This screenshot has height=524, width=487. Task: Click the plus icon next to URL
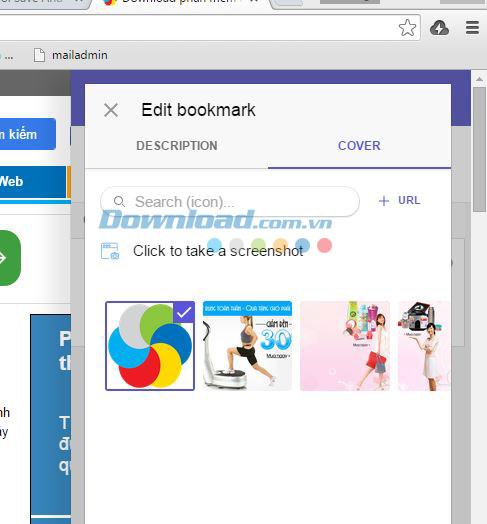[x=384, y=201]
